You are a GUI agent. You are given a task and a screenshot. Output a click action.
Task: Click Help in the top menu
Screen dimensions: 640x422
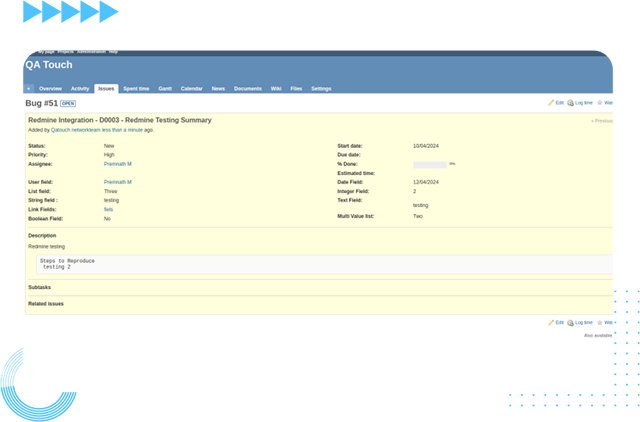[x=113, y=52]
